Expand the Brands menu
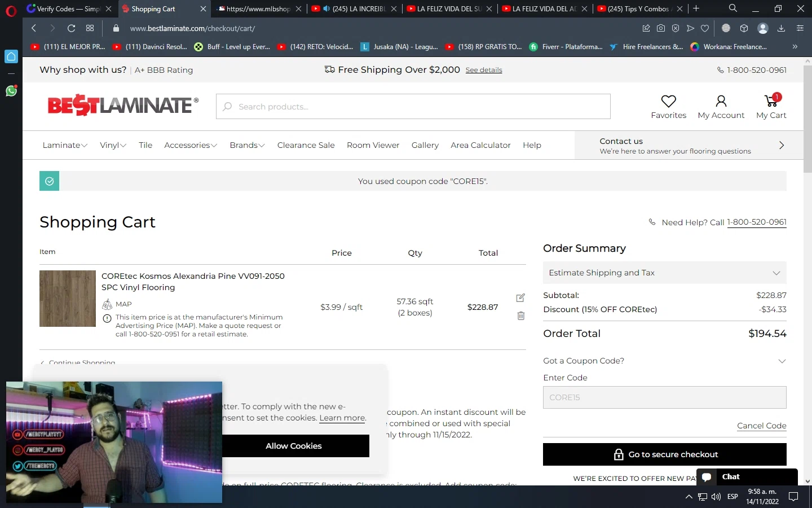This screenshot has width=812, height=508. click(x=247, y=145)
